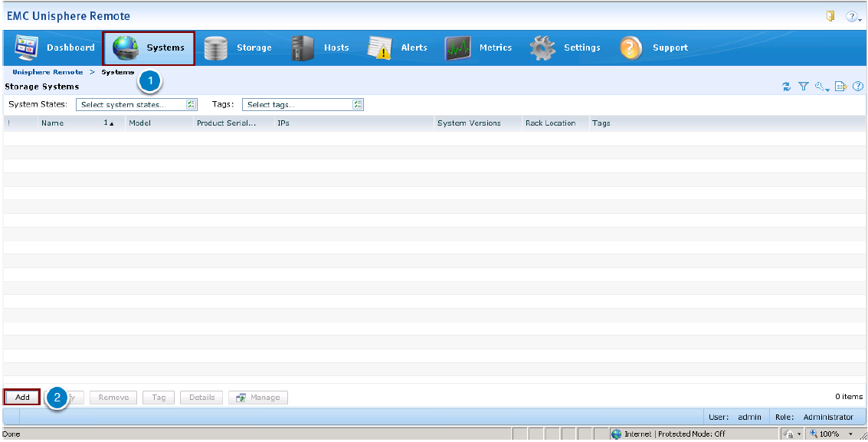Open Storage Systems panel help icon
868x442 pixels.
pyautogui.click(x=858, y=87)
